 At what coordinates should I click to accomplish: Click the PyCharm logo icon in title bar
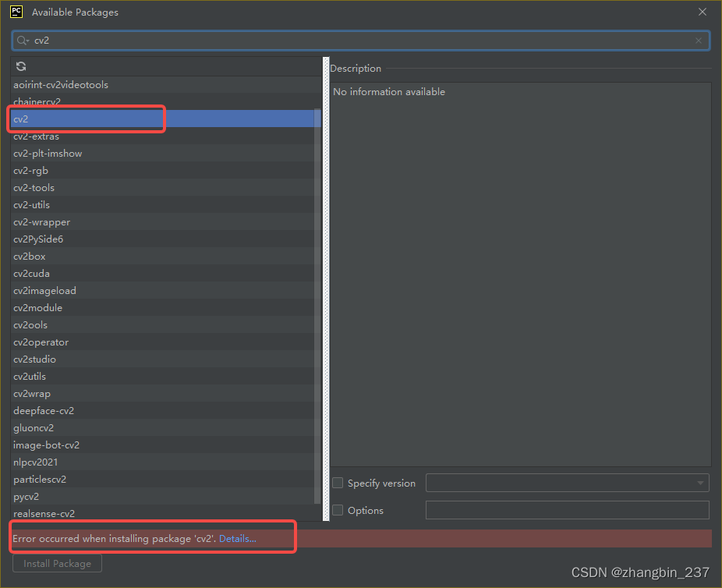(16, 12)
